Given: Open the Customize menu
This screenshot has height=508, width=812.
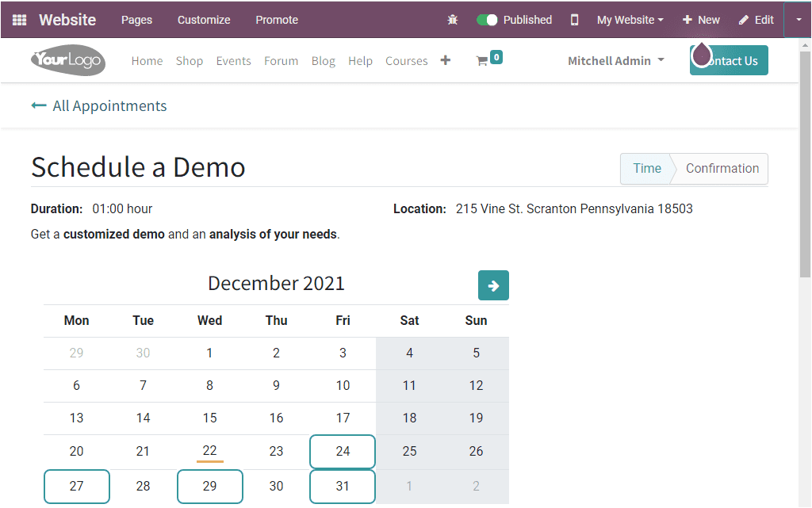Looking at the screenshot, I should coord(203,19).
